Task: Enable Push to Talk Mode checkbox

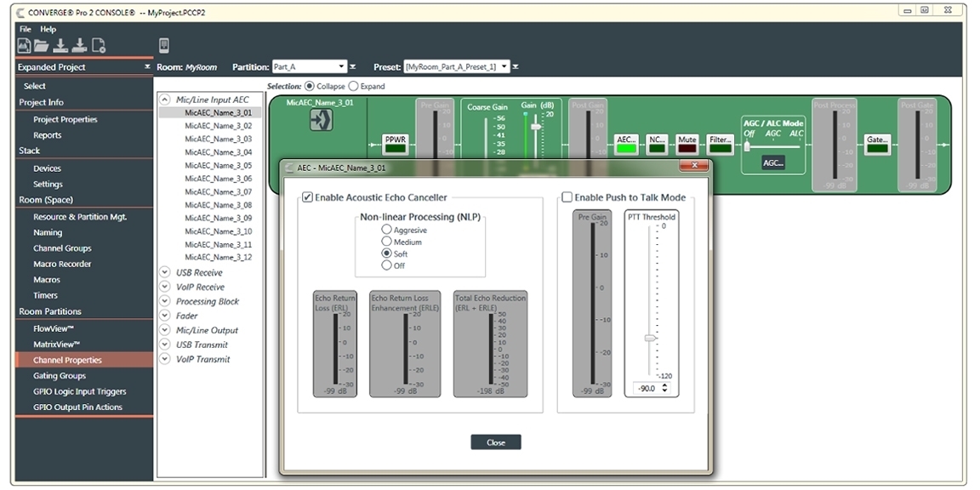Action: coord(567,197)
